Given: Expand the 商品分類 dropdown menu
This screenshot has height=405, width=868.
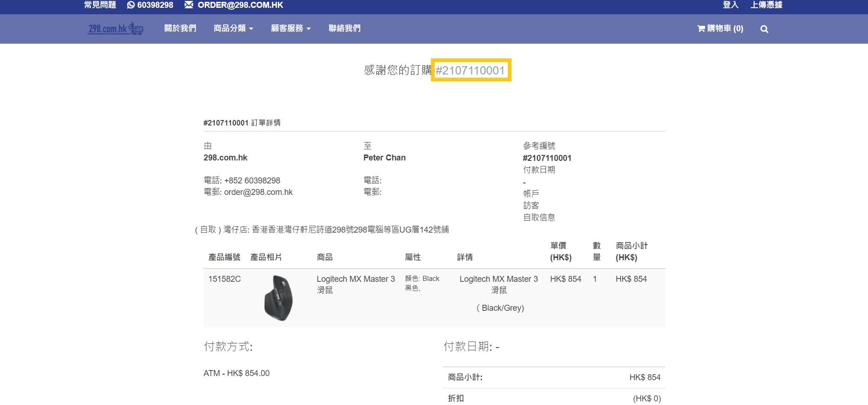Looking at the screenshot, I should pyautogui.click(x=233, y=29).
